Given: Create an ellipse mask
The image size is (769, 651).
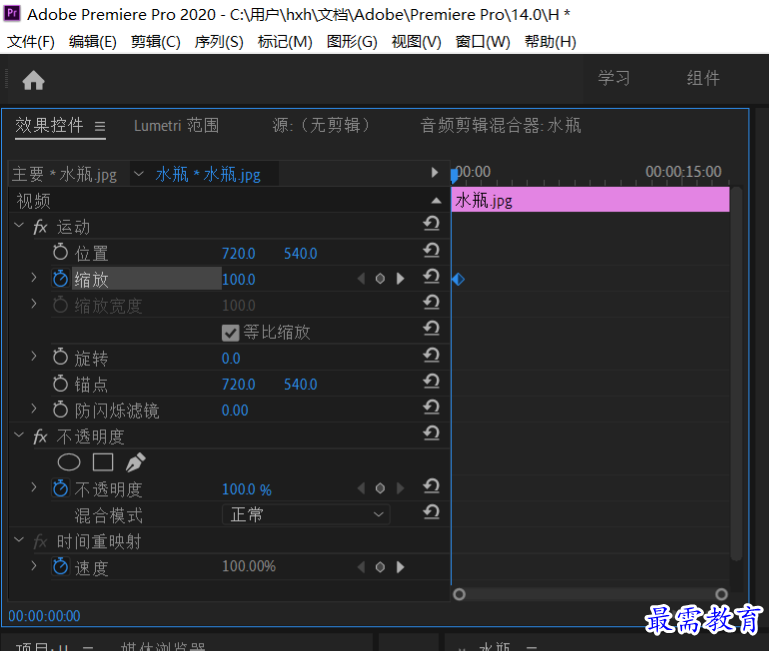Looking at the screenshot, I should 69,462.
